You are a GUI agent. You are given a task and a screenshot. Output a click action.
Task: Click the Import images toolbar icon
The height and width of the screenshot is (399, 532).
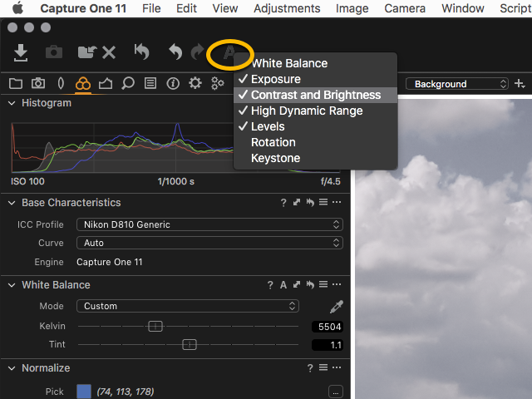coord(21,52)
